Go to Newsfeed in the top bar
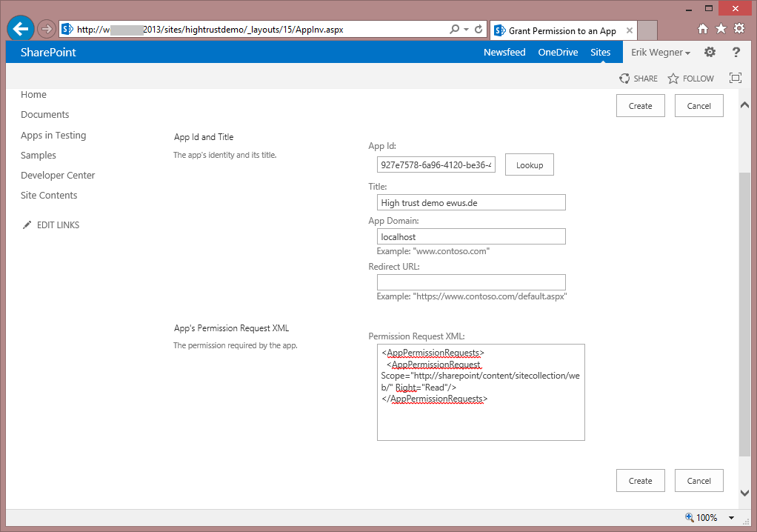 [x=504, y=53]
